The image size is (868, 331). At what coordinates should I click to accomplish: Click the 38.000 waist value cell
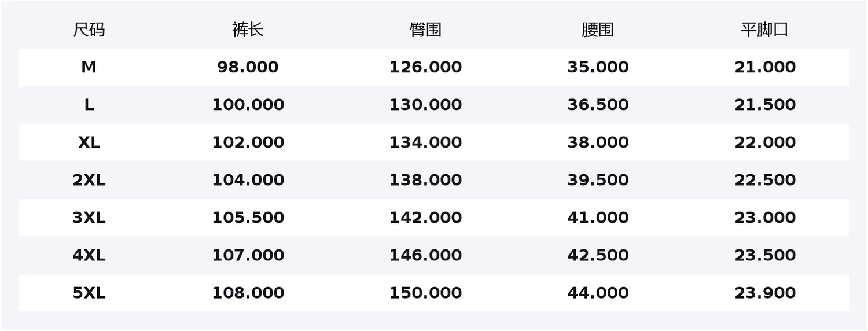click(598, 142)
